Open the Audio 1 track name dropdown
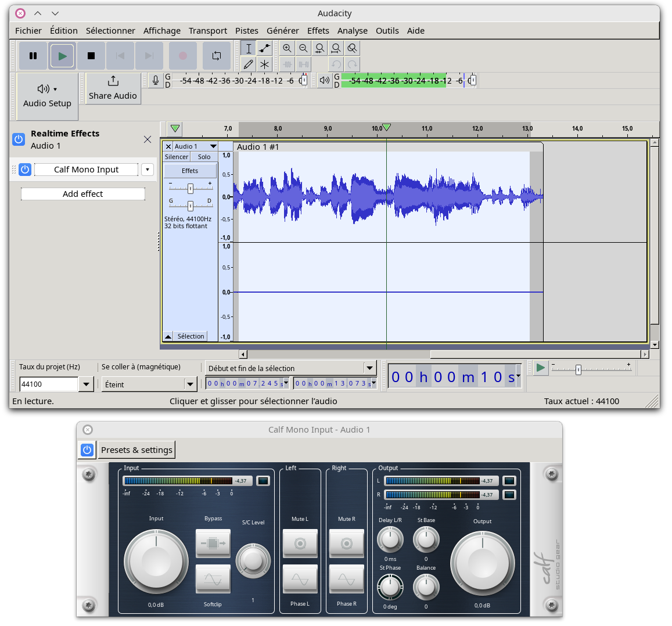Image resolution: width=672 pixels, height=626 pixels. click(x=195, y=146)
